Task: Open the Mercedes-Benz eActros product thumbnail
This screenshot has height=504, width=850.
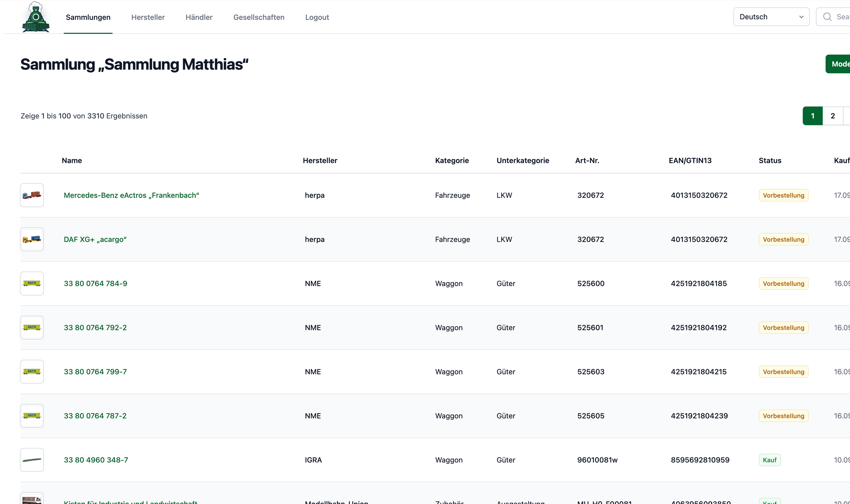Action: [31, 195]
